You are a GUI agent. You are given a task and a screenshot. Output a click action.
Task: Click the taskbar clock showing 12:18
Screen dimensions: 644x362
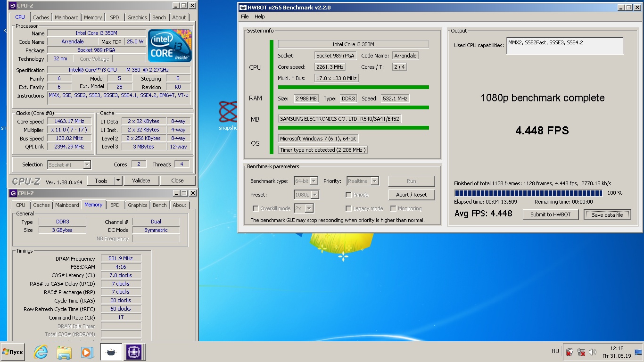pyautogui.click(x=616, y=352)
